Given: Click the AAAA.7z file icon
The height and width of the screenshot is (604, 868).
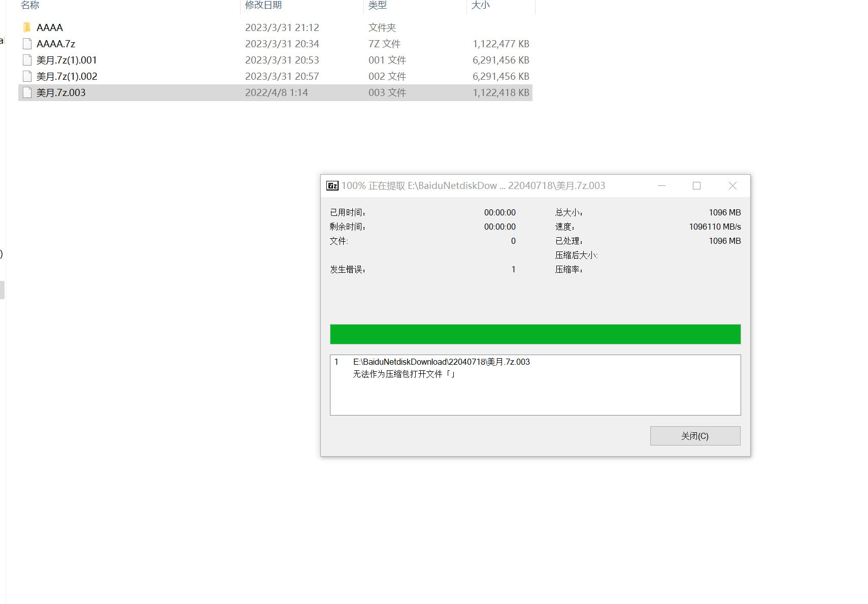Looking at the screenshot, I should pos(27,44).
